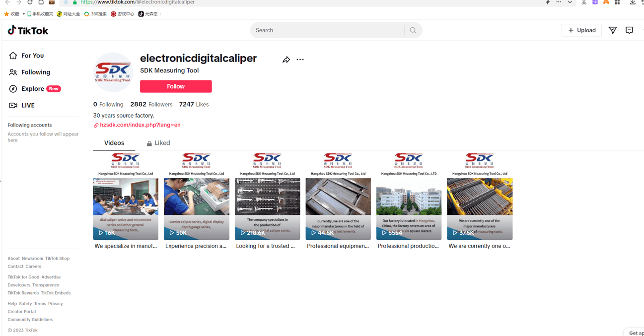Click the TikTok logo
This screenshot has width=644, height=336.
pyautogui.click(x=28, y=30)
